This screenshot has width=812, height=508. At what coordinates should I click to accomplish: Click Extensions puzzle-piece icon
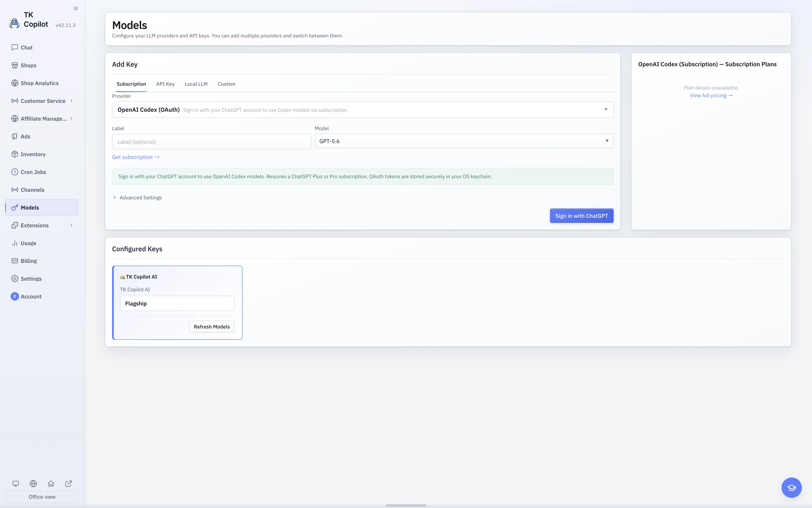point(14,225)
